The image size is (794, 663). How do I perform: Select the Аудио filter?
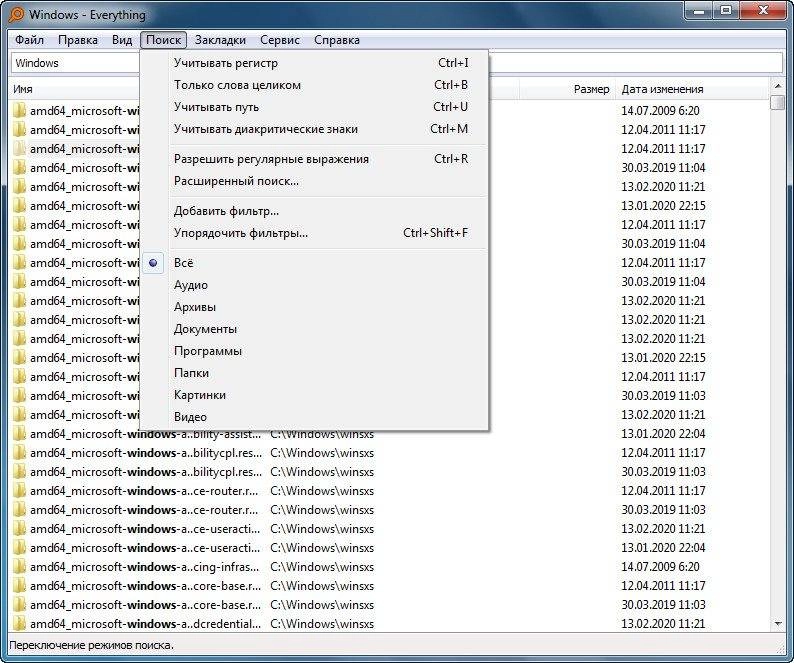click(314, 285)
